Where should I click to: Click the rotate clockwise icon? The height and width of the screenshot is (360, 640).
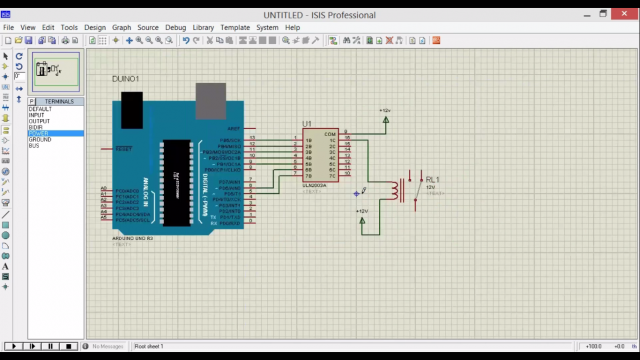(x=19, y=56)
